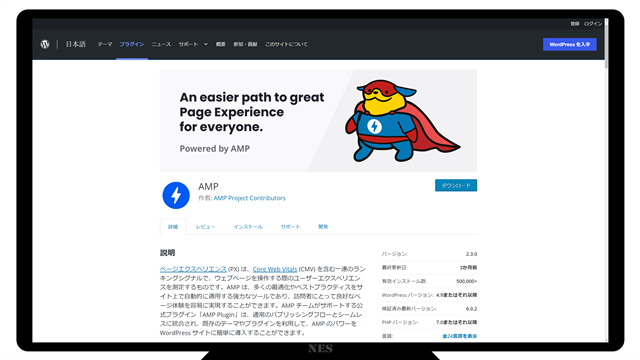Open the AMP Project Contributors link
Screen dimensions: 640x360
[x=249, y=198]
